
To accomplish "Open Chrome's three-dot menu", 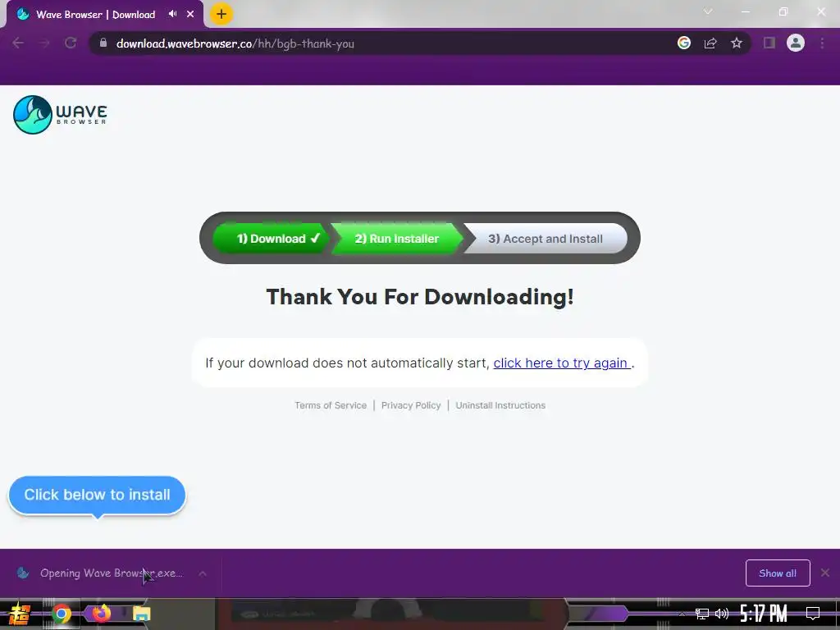I will pos(822,43).
